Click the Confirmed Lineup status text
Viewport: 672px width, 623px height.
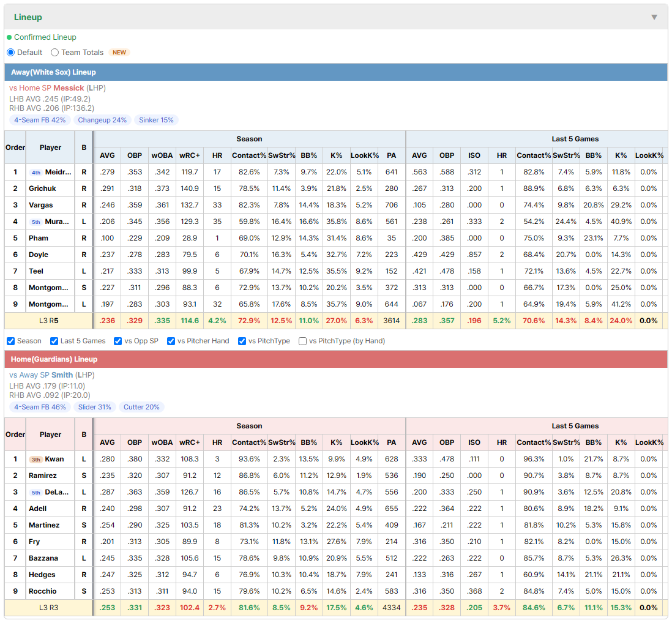45,37
